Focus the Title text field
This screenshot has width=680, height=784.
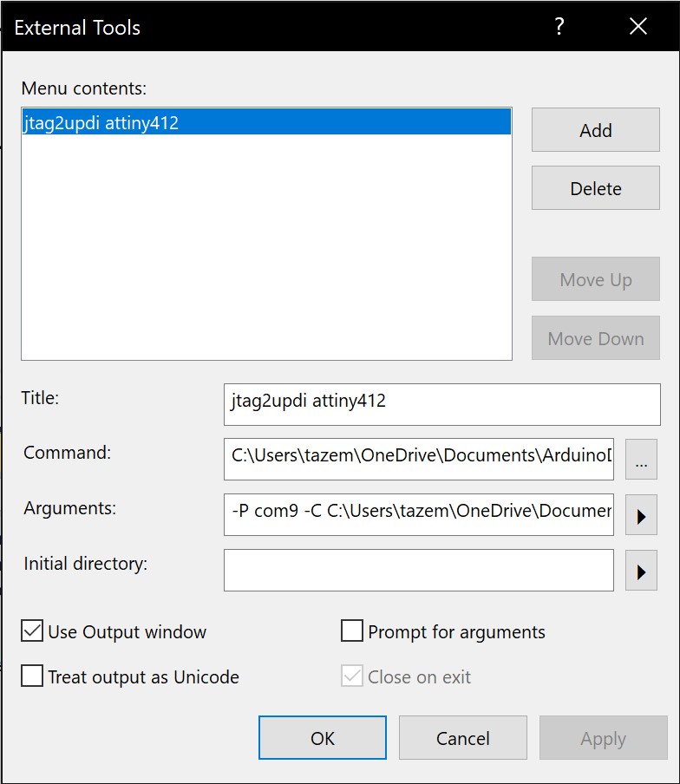coord(442,404)
